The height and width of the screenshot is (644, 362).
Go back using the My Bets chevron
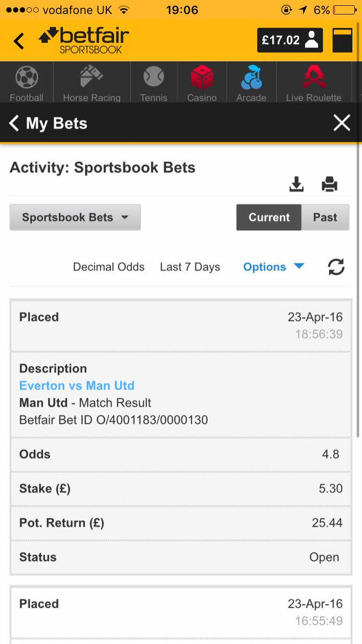click(14, 123)
